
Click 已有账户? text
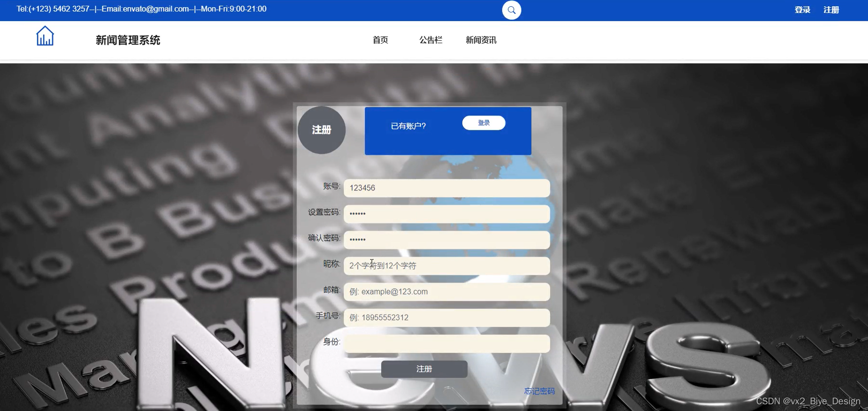[x=409, y=126]
